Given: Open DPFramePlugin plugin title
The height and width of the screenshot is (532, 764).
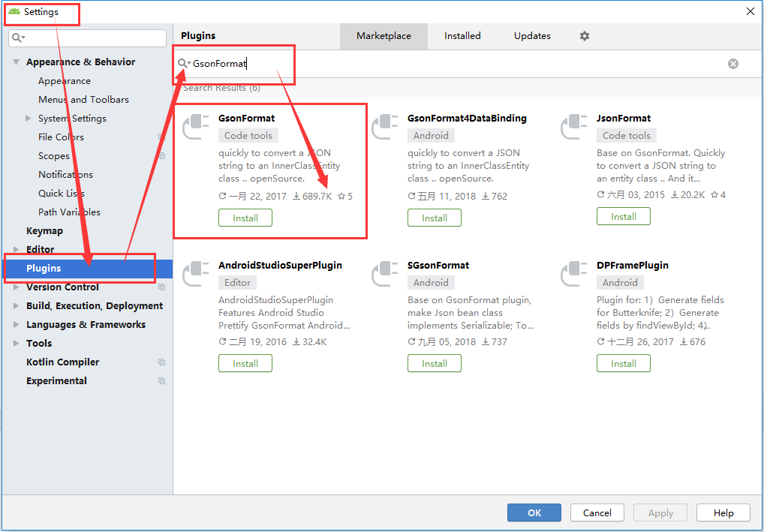Looking at the screenshot, I should pyautogui.click(x=632, y=266).
